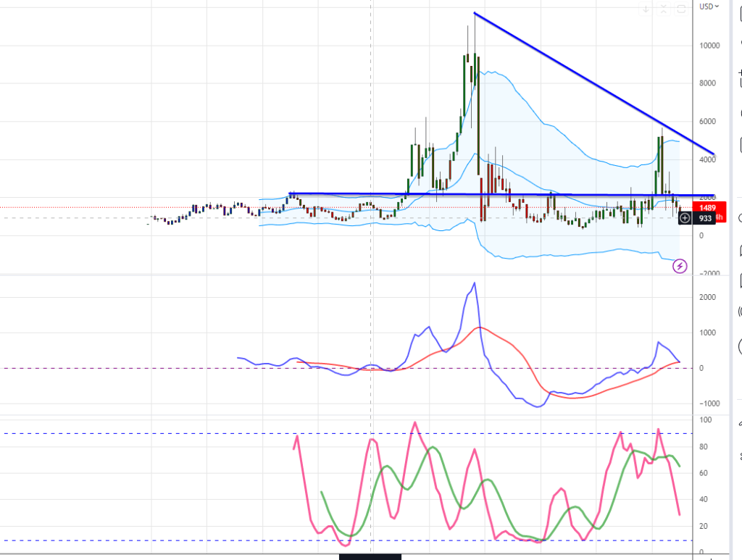Viewport: 742px width, 560px height.
Task: Click the purple lightning bolt icon
Action: (x=680, y=267)
